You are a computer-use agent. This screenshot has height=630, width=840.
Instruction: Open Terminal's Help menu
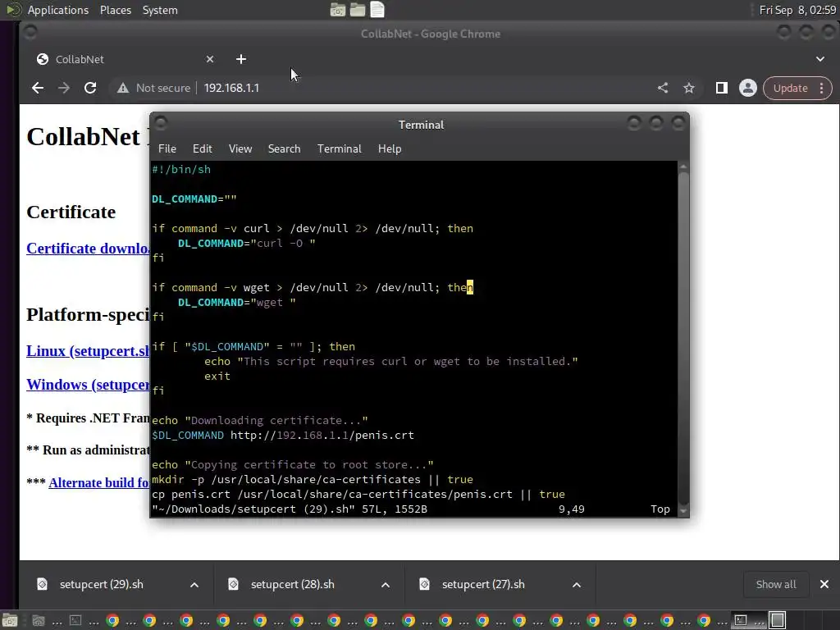pyautogui.click(x=390, y=148)
